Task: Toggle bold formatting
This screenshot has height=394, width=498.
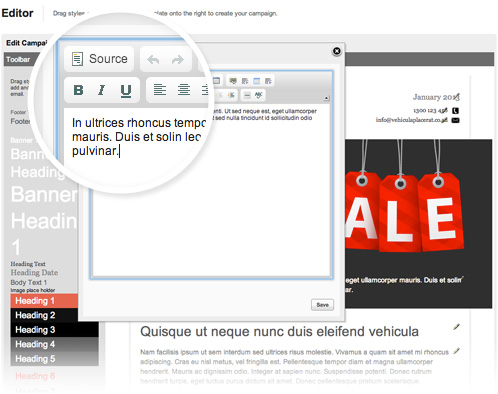Action: (x=78, y=90)
